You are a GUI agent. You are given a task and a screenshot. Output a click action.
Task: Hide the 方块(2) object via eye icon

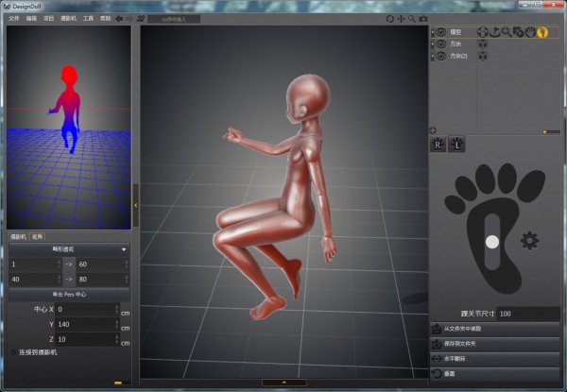click(x=440, y=56)
